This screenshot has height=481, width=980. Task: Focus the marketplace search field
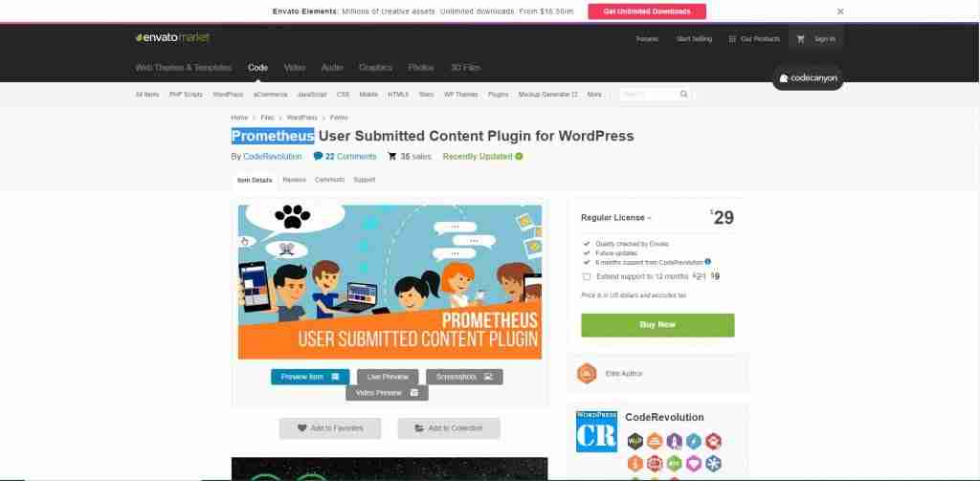click(x=650, y=95)
